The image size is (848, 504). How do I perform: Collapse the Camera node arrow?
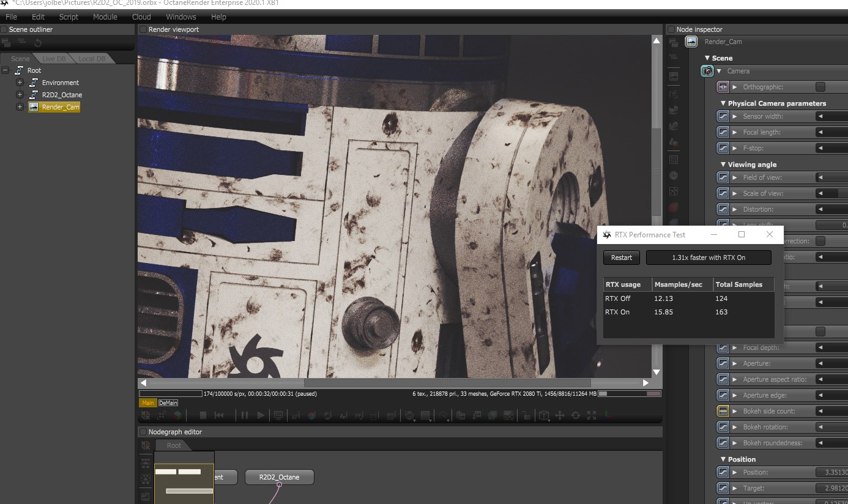tap(720, 71)
